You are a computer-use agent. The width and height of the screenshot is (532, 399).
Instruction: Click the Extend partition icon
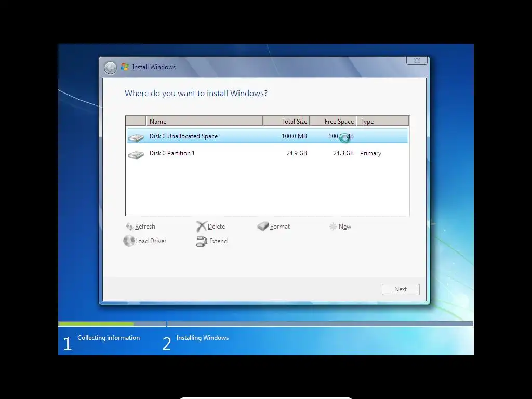click(202, 241)
